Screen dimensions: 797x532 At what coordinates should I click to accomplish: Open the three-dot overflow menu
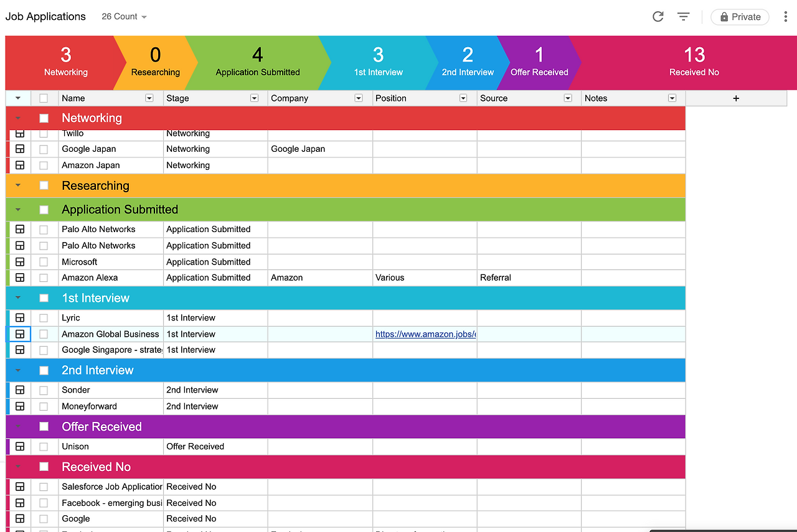click(786, 17)
